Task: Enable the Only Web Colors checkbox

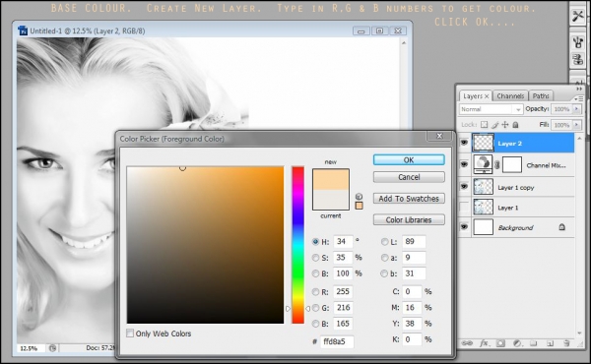Action: pos(130,334)
